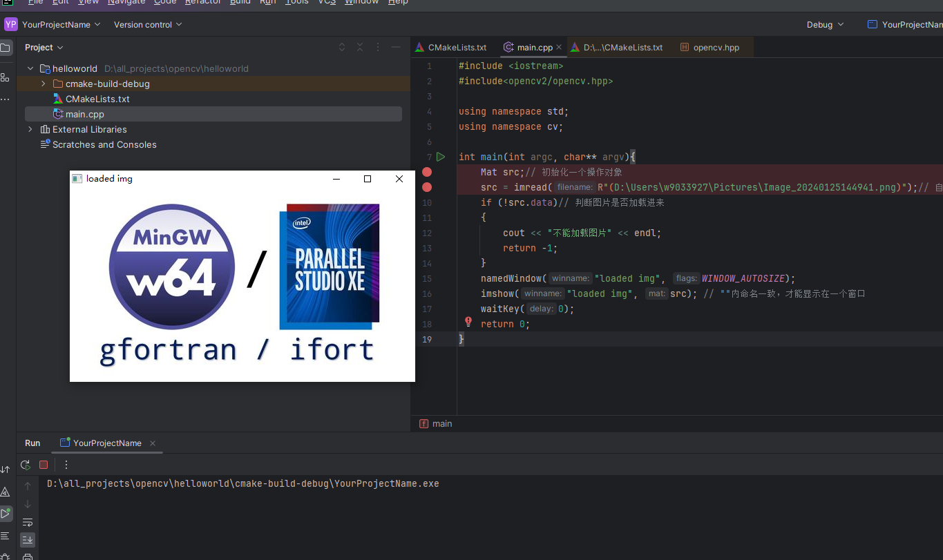943x560 pixels.
Task: Click main breadcrumb below the editor
Action: [442, 424]
